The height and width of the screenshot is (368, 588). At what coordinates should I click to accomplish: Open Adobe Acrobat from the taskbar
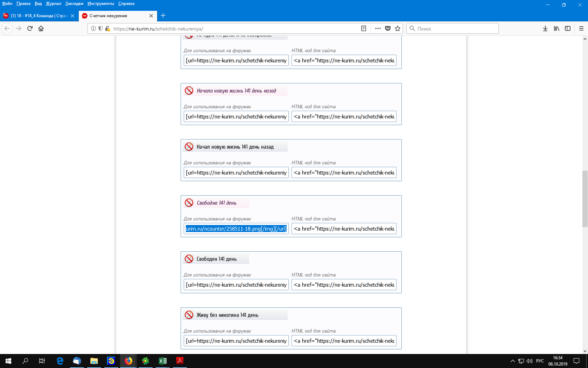pos(180,361)
